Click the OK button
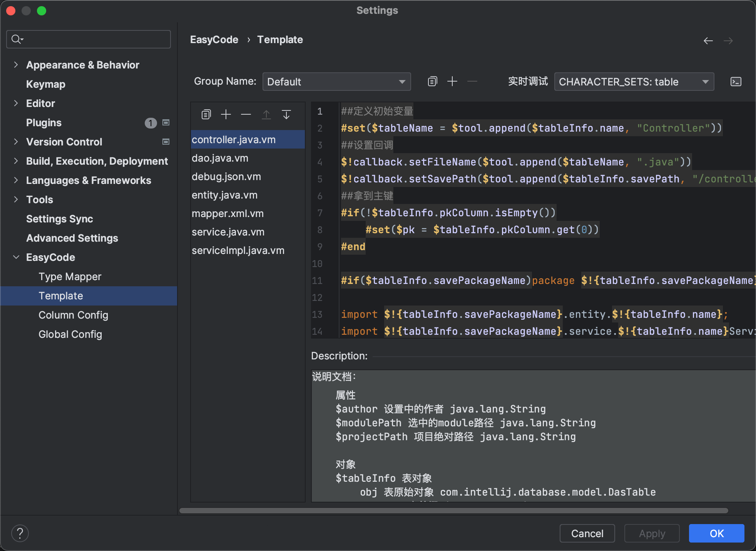This screenshot has width=756, height=551. tap(716, 533)
